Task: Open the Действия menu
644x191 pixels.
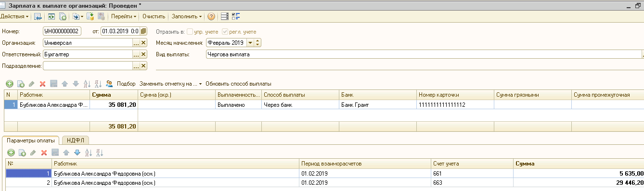Action: 14,16
